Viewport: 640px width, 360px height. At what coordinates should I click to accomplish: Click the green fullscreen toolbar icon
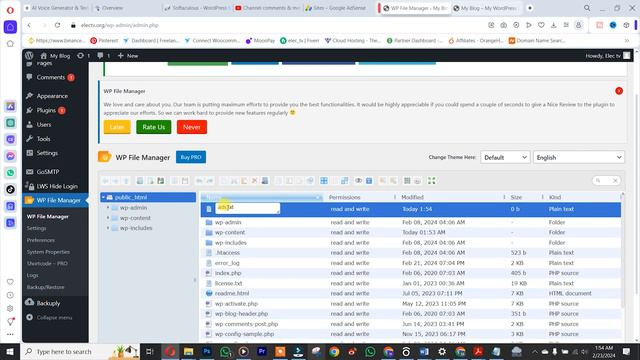click(x=431, y=180)
